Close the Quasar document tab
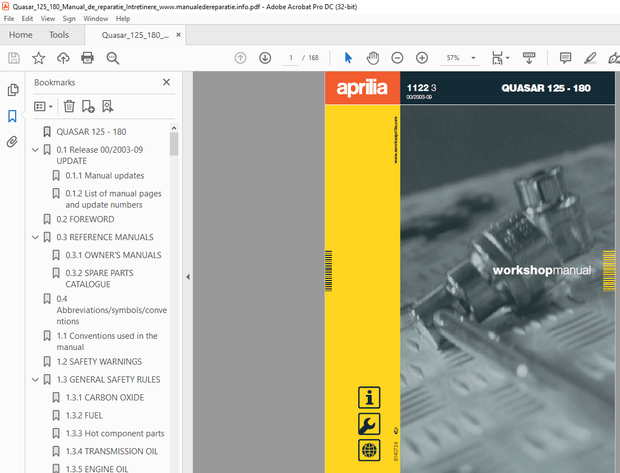This screenshot has width=620, height=473. coord(178,35)
